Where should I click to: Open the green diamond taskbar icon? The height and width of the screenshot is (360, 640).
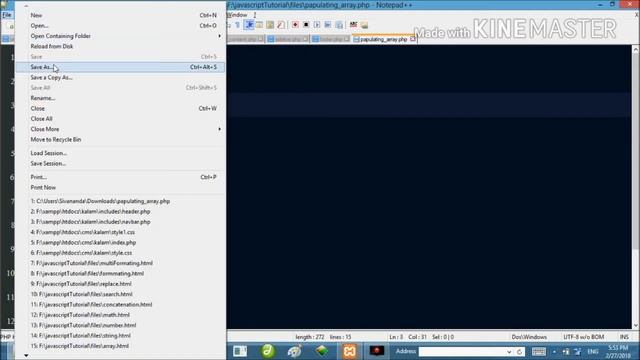[322, 351]
